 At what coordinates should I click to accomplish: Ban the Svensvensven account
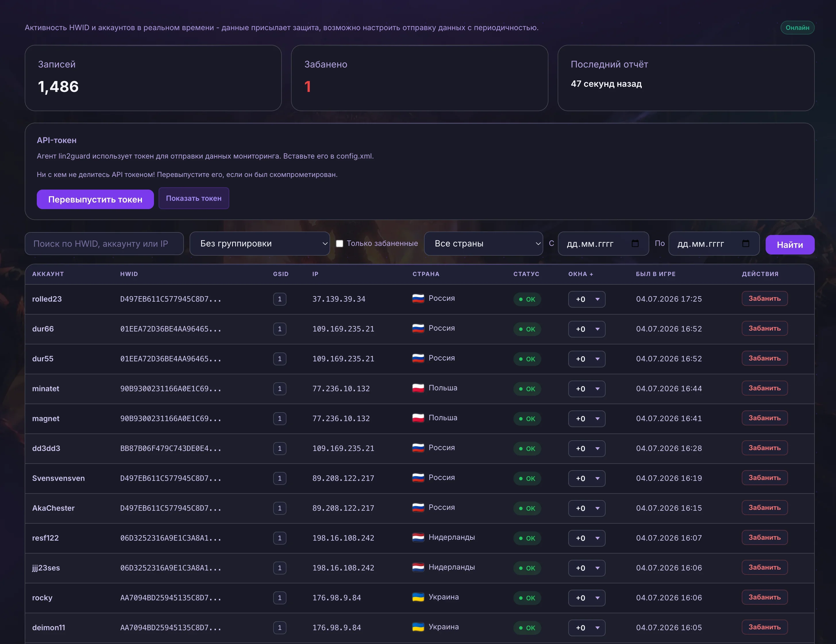tap(764, 478)
